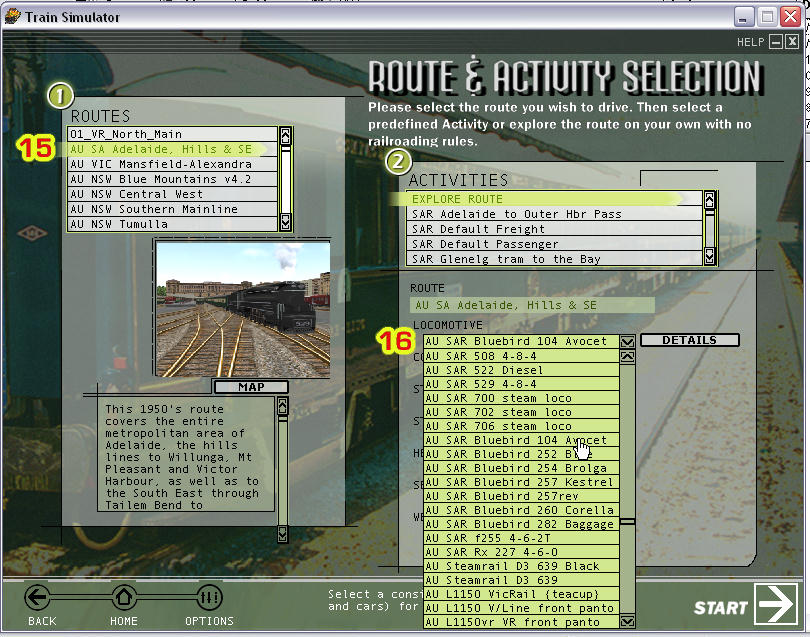Click the Start arrow icon
Viewport: 810px width, 637px height.
tap(776, 603)
